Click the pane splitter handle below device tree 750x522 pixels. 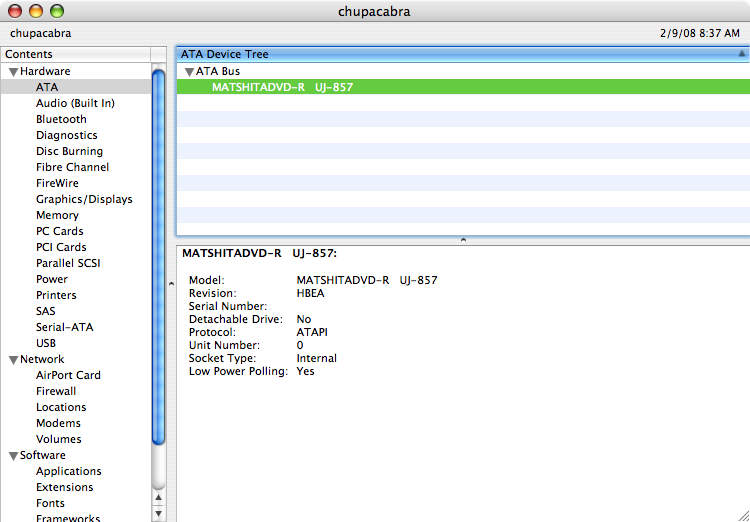463,240
